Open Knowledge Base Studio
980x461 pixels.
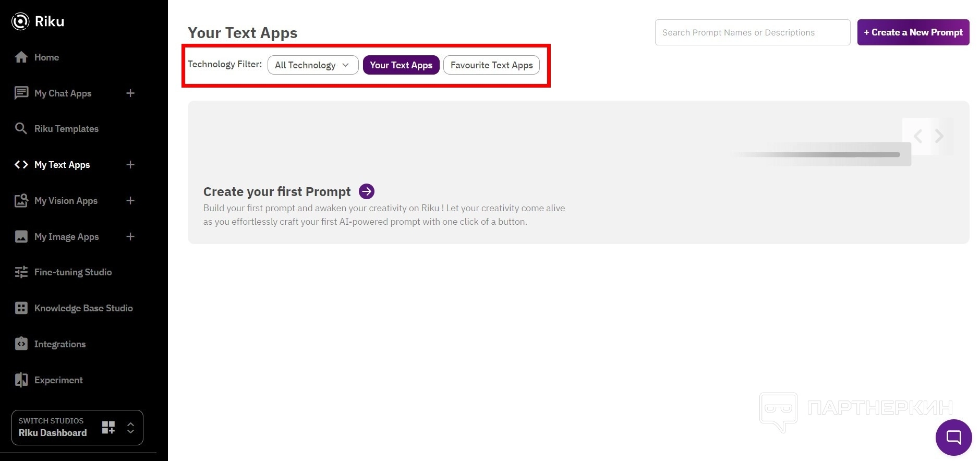(83, 308)
